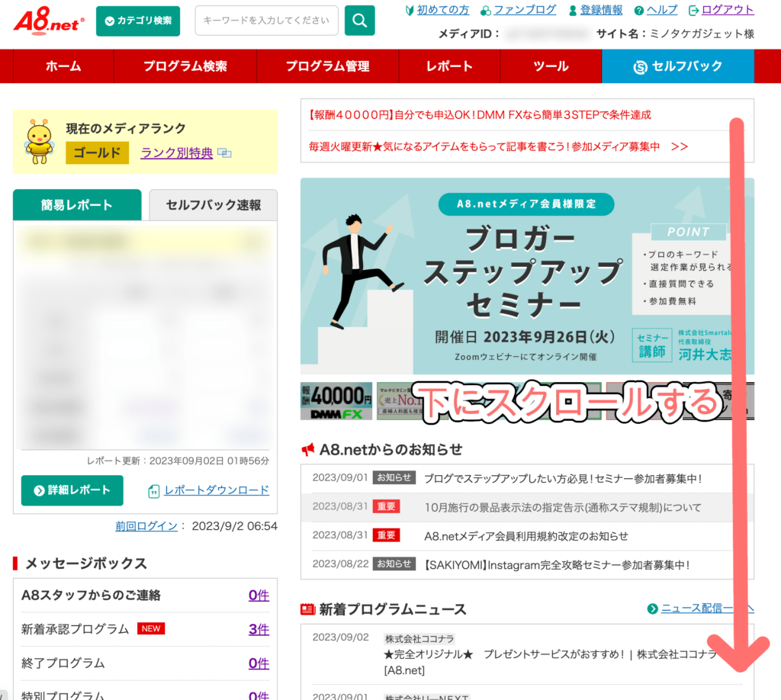Click the レポートダウンロード link
This screenshot has width=781, height=700.
pyautogui.click(x=217, y=490)
